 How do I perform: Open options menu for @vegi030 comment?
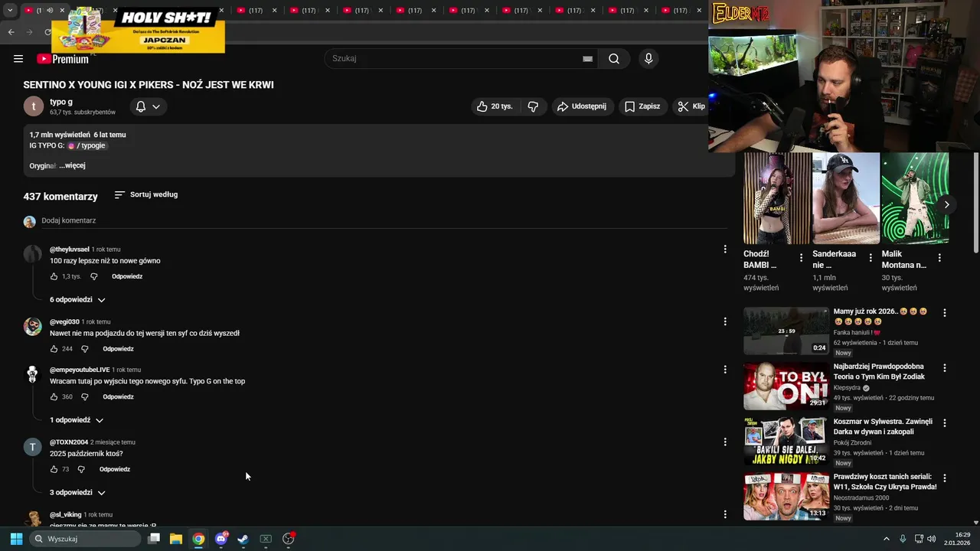(725, 321)
